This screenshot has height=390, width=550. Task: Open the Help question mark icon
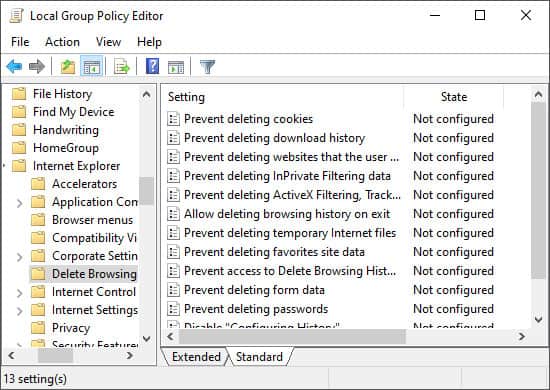(x=152, y=66)
